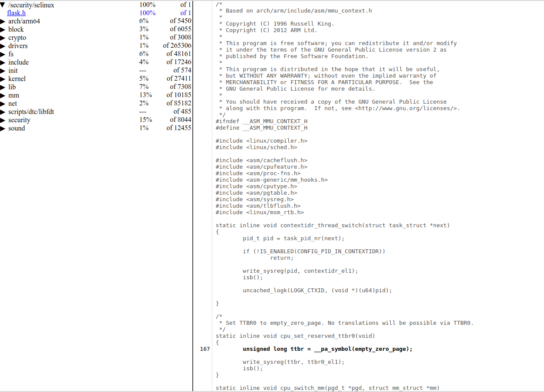Expand the mm directory arrow
544x392 pixels.
click(3, 95)
